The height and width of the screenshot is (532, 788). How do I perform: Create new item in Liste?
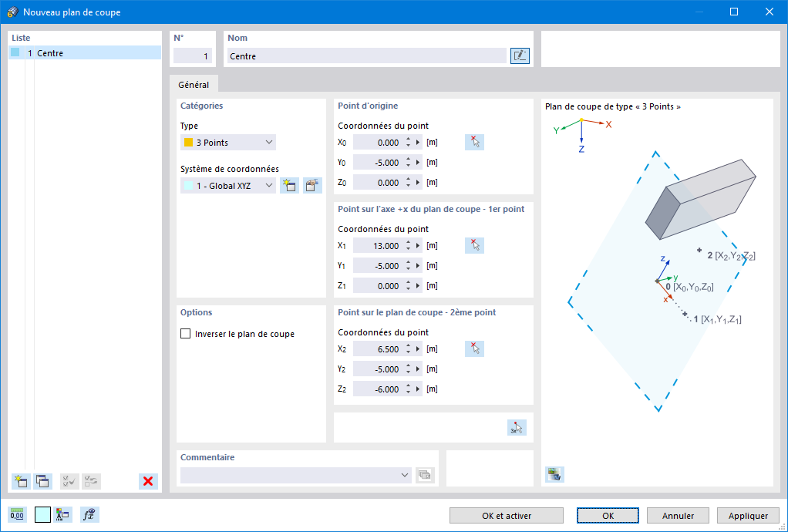[21, 481]
